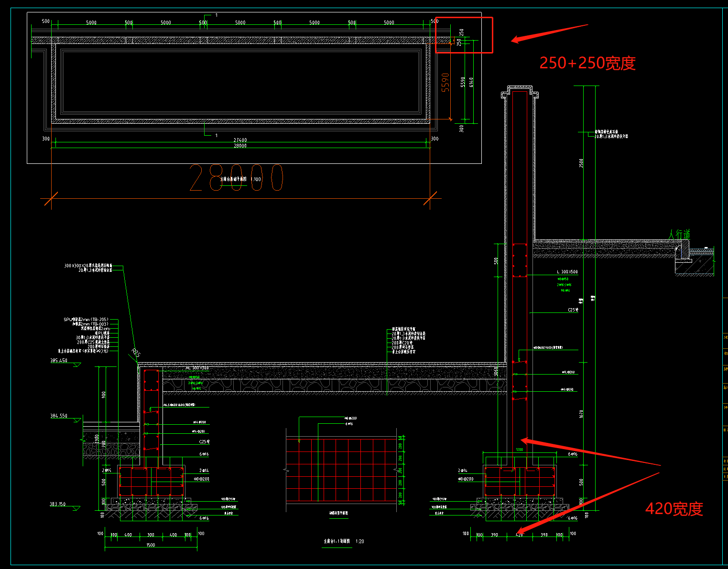Pick the 1500 footing width dimension
Viewport: 728px width, 569px height.
click(x=151, y=545)
